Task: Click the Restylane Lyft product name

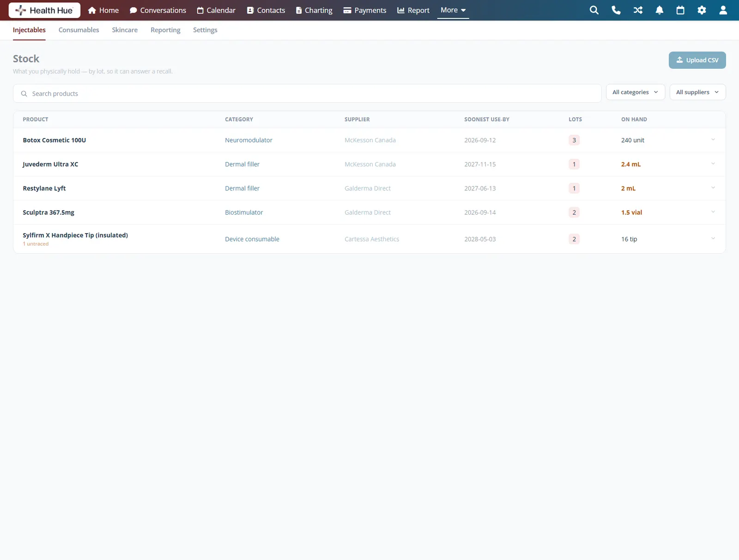Action: [x=44, y=188]
